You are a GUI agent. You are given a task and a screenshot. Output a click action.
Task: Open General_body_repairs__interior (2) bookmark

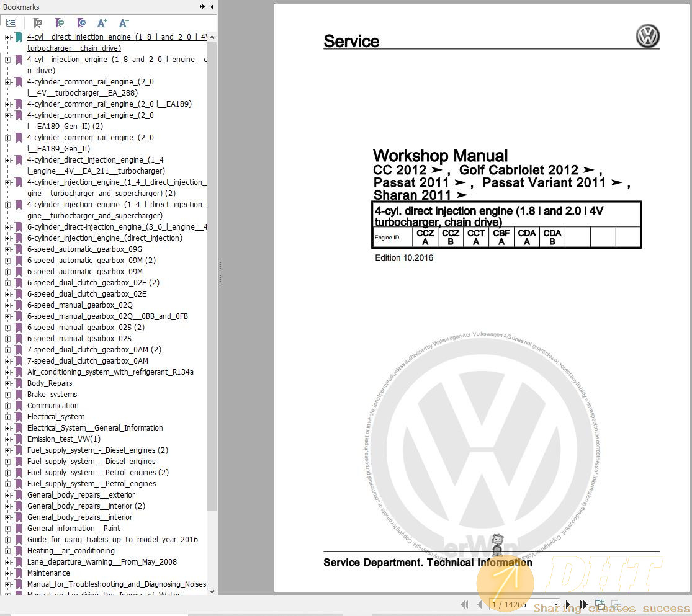click(x=86, y=506)
